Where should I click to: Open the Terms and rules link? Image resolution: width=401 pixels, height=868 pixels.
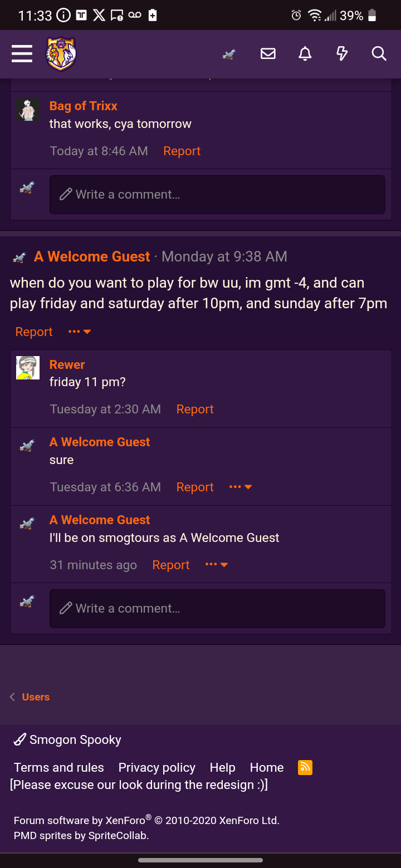point(58,767)
